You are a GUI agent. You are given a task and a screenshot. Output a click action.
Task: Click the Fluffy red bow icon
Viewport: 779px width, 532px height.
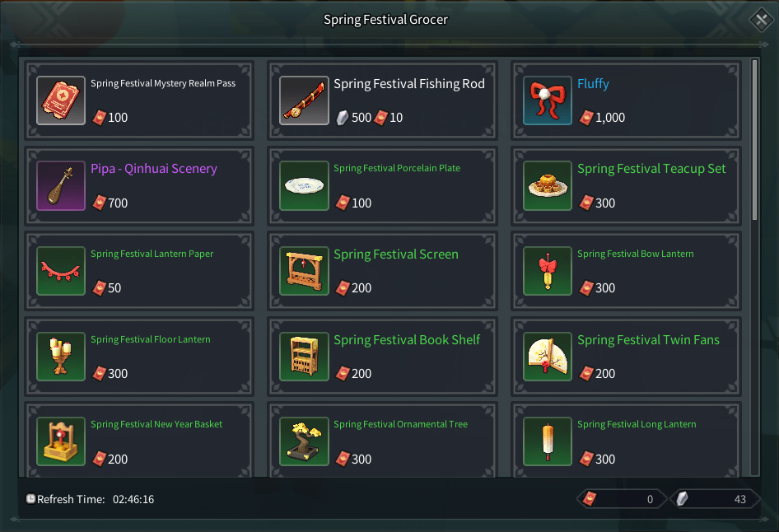[548, 100]
